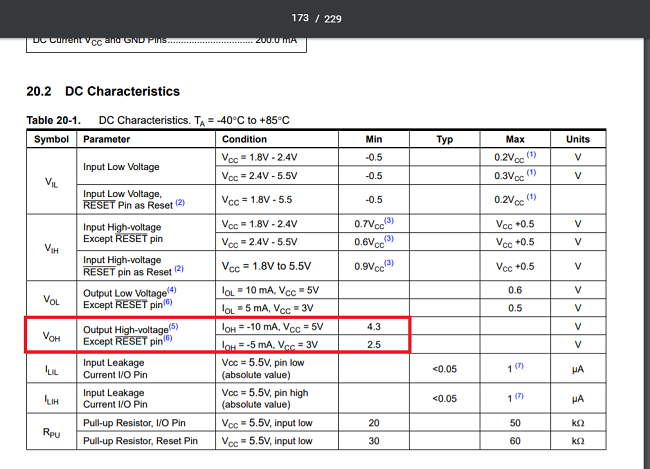The width and height of the screenshot is (650, 469).
Task: Click the 'Table 20-1.' caption label
Action: (x=53, y=120)
